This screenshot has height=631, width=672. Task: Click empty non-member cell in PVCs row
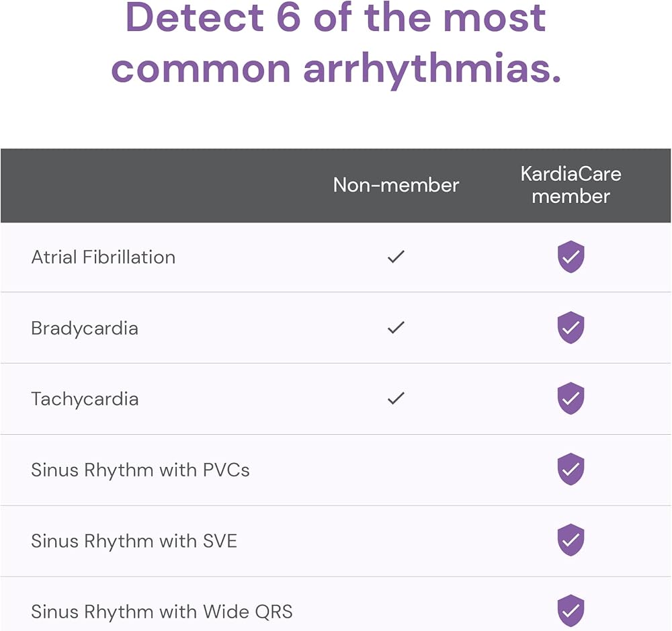(x=396, y=470)
